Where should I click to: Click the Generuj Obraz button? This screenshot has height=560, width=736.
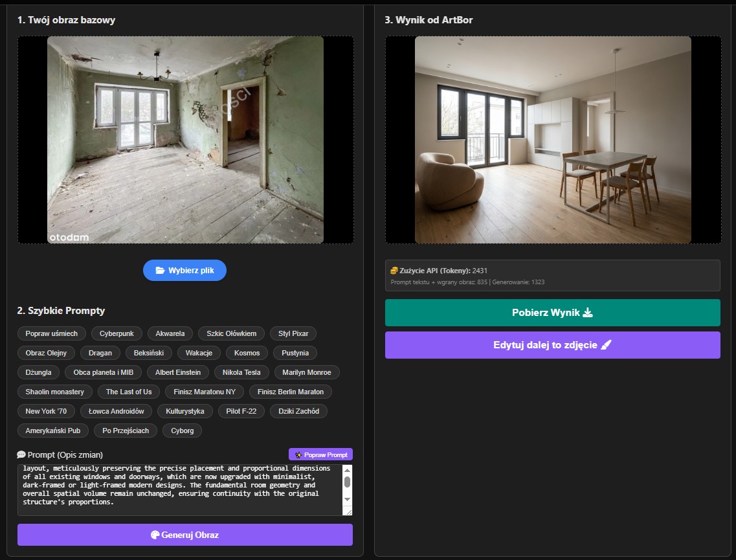(x=184, y=535)
